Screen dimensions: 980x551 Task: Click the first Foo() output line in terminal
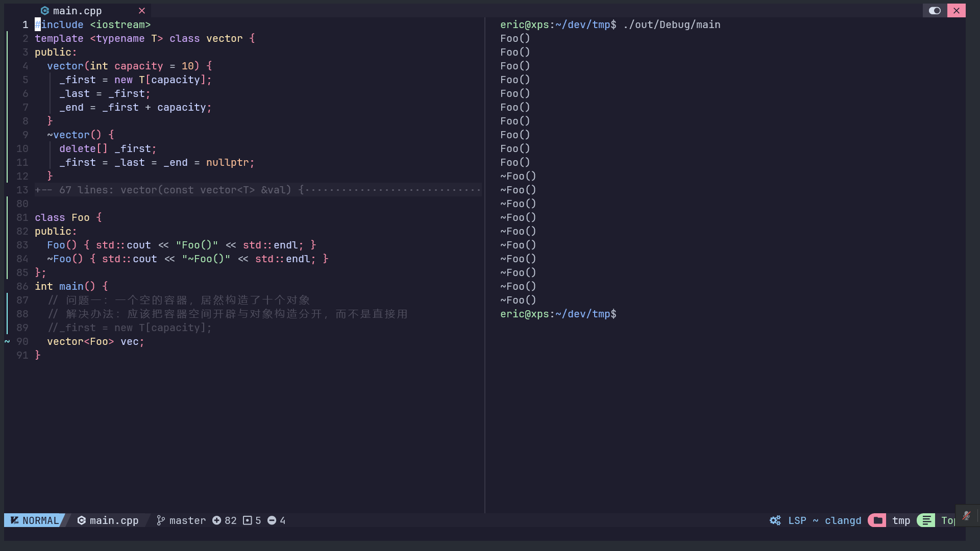(x=515, y=38)
